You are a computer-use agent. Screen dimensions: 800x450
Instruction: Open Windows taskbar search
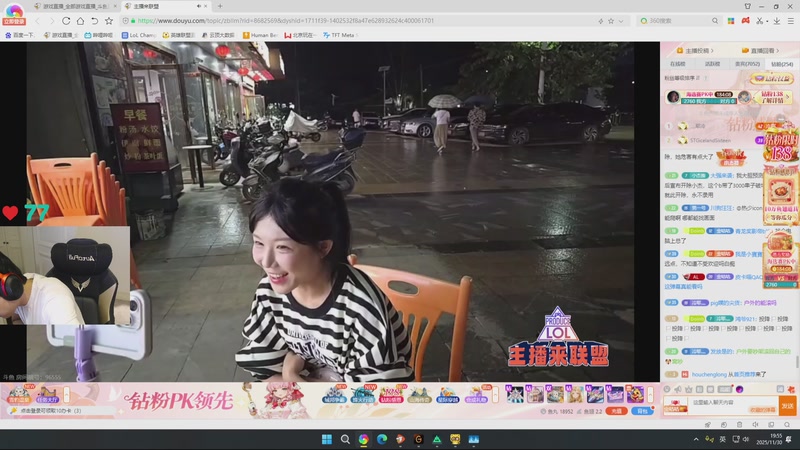pyautogui.click(x=345, y=439)
